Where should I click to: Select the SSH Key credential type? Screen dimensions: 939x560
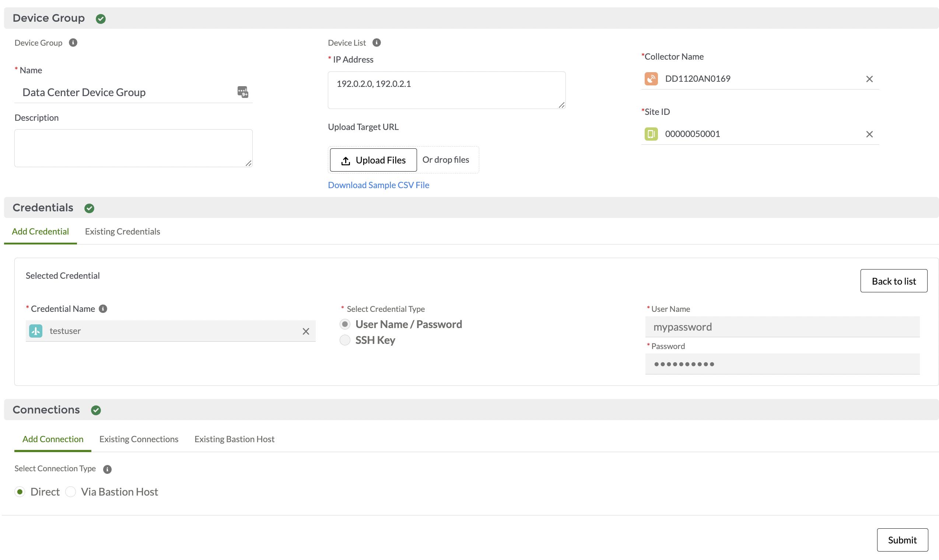coord(345,340)
